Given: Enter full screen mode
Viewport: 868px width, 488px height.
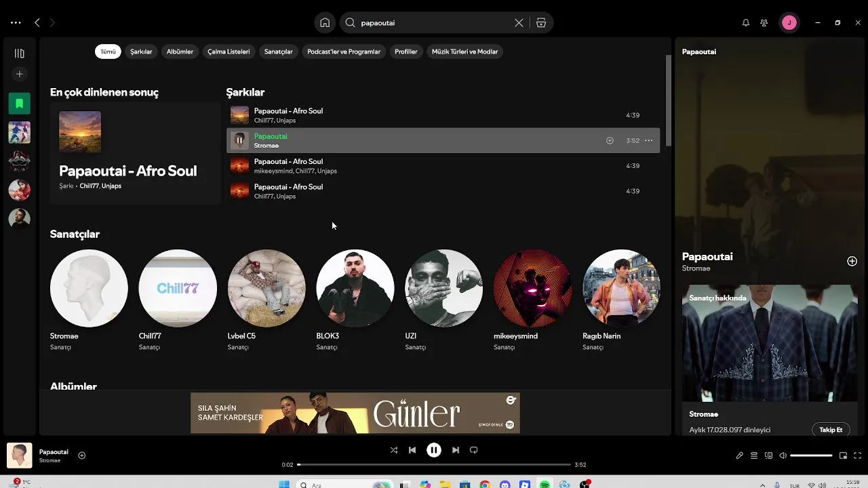Looking at the screenshot, I should coord(858,455).
